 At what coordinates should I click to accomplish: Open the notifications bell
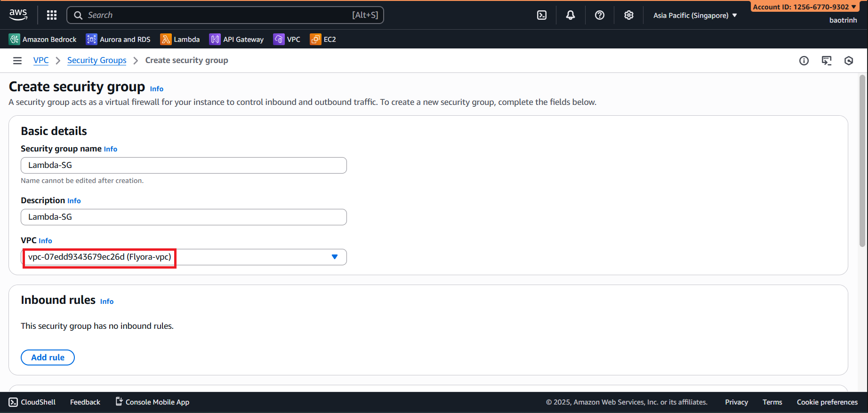(x=571, y=15)
